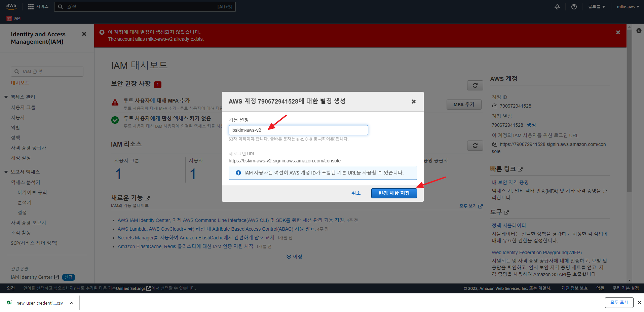The image size is (644, 312).
Task: Click the 기본 별칭 text field
Action: (x=298, y=130)
